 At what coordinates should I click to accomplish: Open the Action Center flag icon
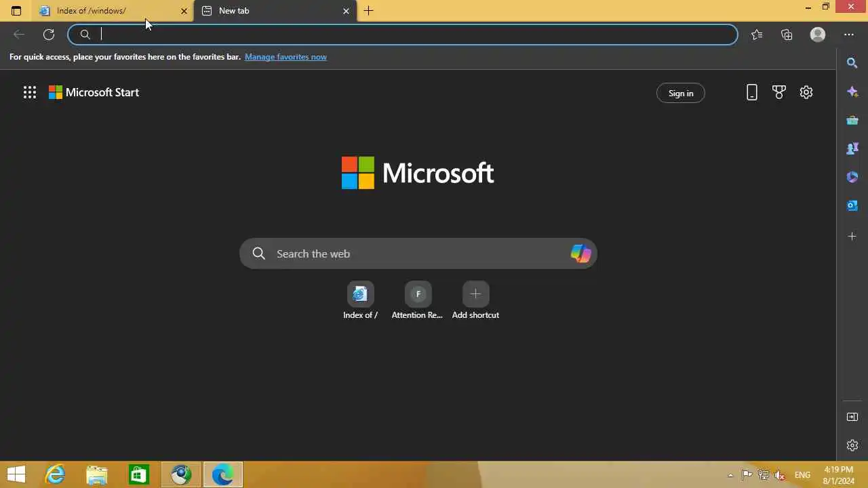[x=747, y=475]
